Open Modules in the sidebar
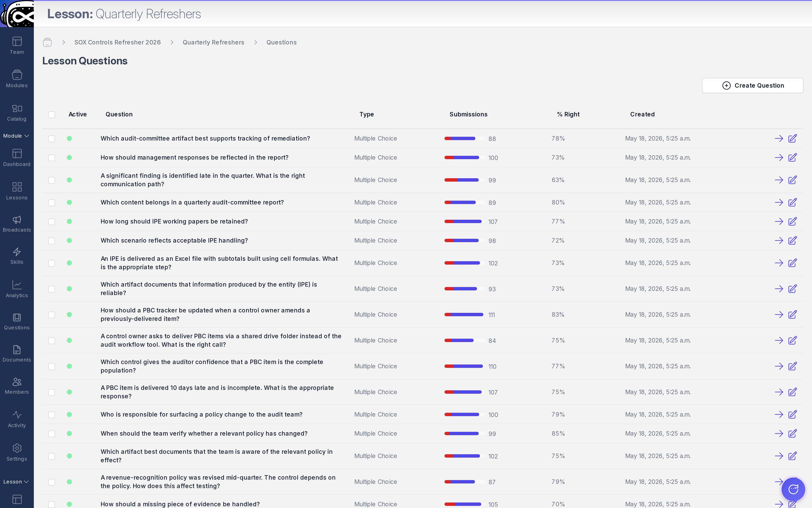Viewport: 812px width, 508px height. point(17,79)
